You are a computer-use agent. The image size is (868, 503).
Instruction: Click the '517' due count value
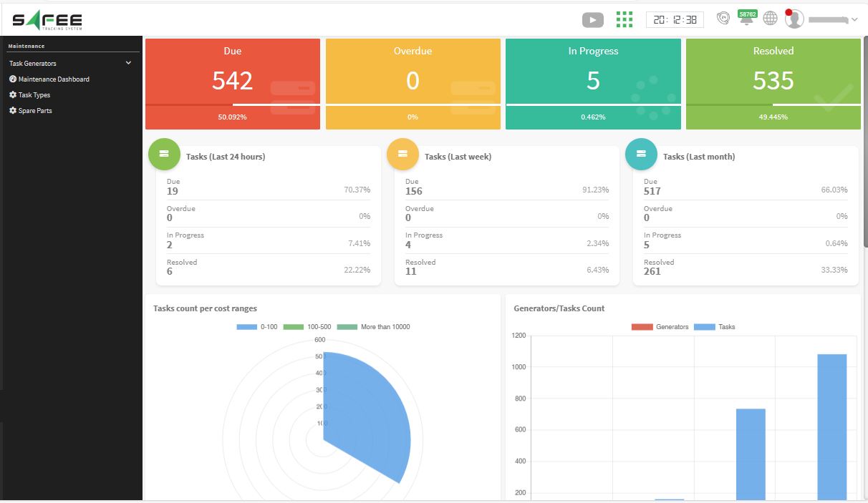(652, 191)
